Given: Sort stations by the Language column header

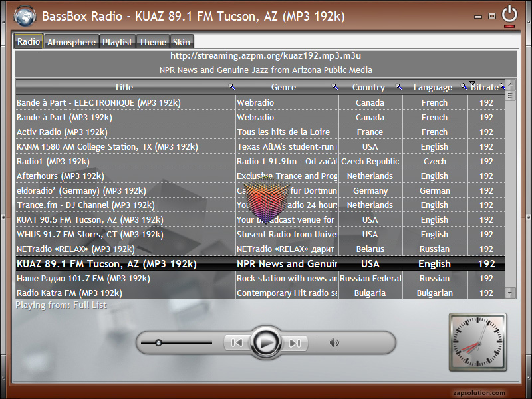Looking at the screenshot, I should click(x=433, y=87).
